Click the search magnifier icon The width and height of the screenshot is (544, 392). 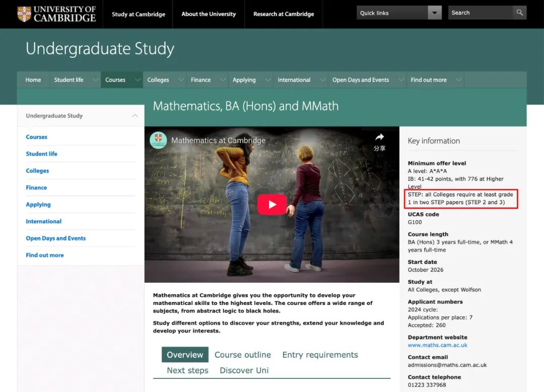(519, 13)
